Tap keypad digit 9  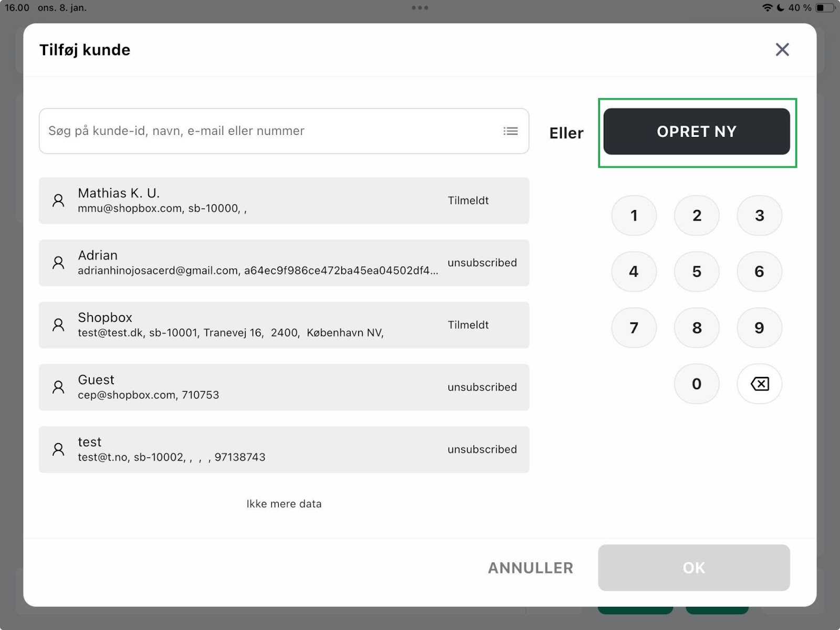(759, 328)
